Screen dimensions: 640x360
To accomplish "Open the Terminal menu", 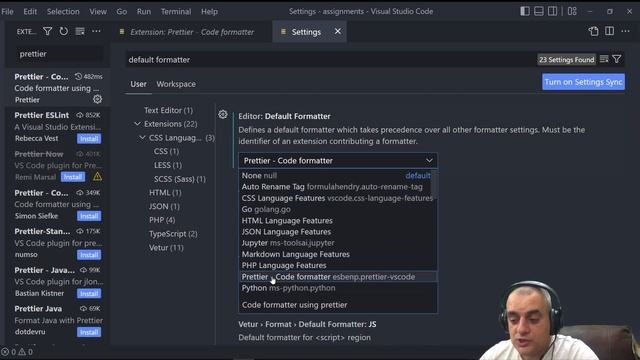I will pos(176,11).
